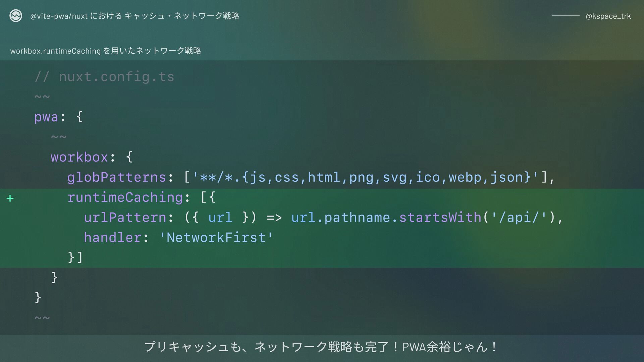Click the workbox key in code

point(79,157)
